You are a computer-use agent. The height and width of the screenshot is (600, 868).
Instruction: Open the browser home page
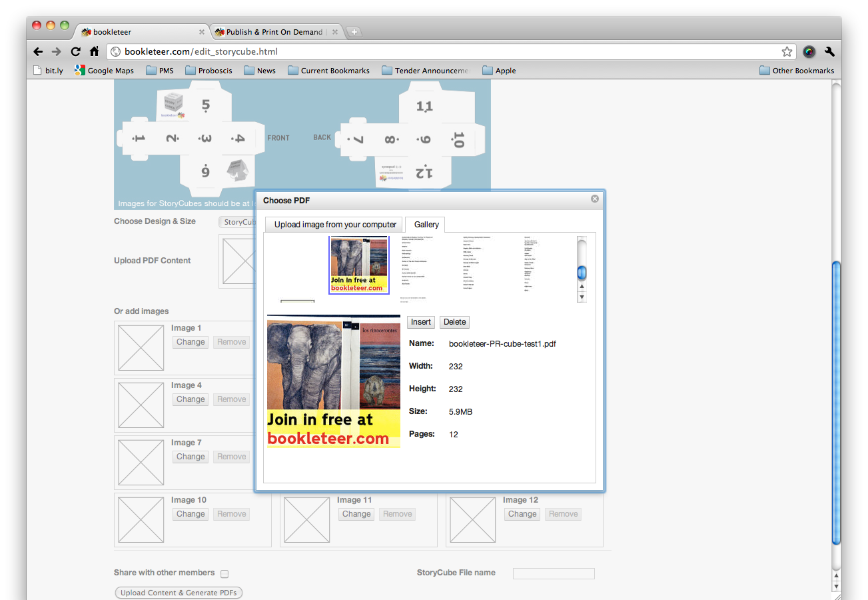(x=94, y=51)
